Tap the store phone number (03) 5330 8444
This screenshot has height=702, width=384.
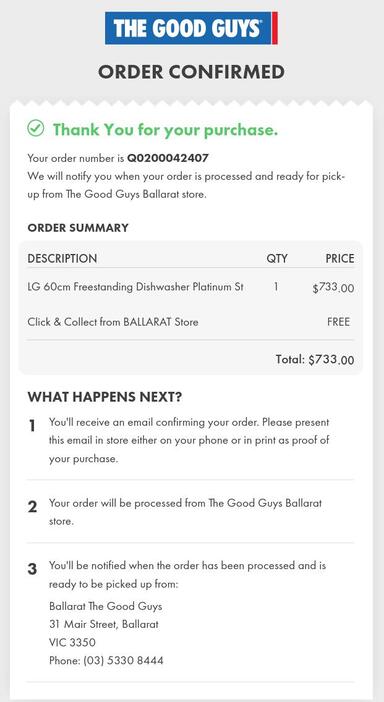point(123,660)
